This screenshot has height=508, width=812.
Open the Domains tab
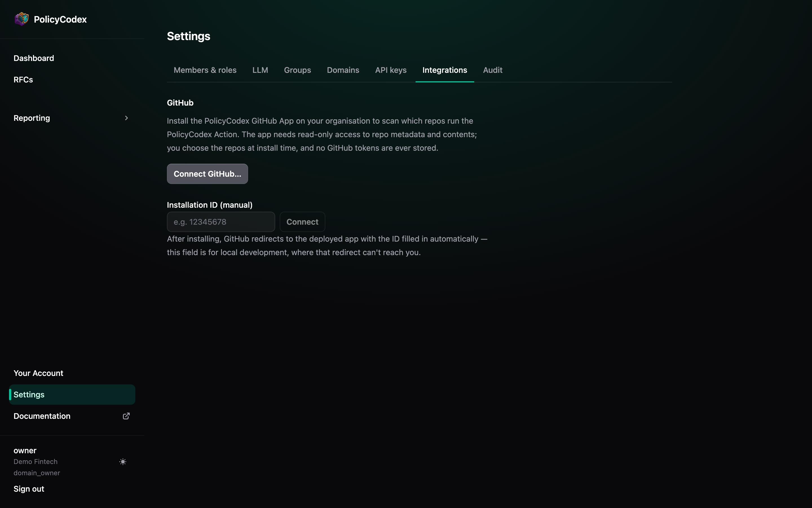click(343, 70)
